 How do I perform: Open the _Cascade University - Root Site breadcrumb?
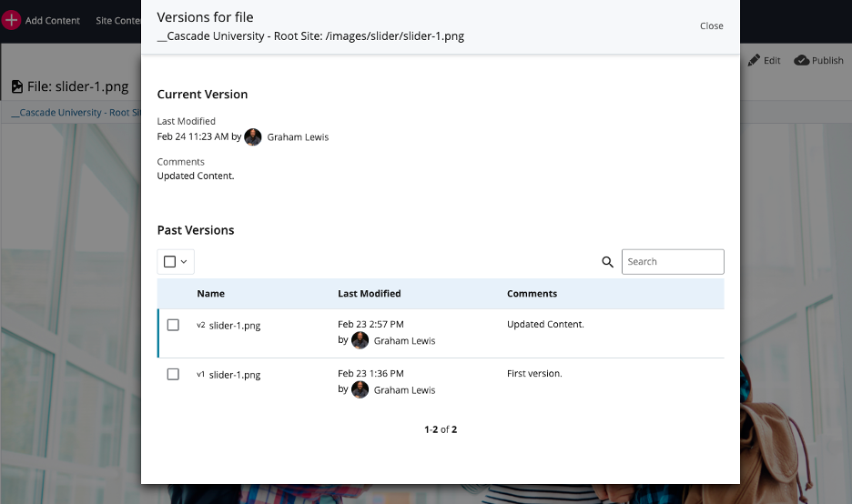(76, 113)
